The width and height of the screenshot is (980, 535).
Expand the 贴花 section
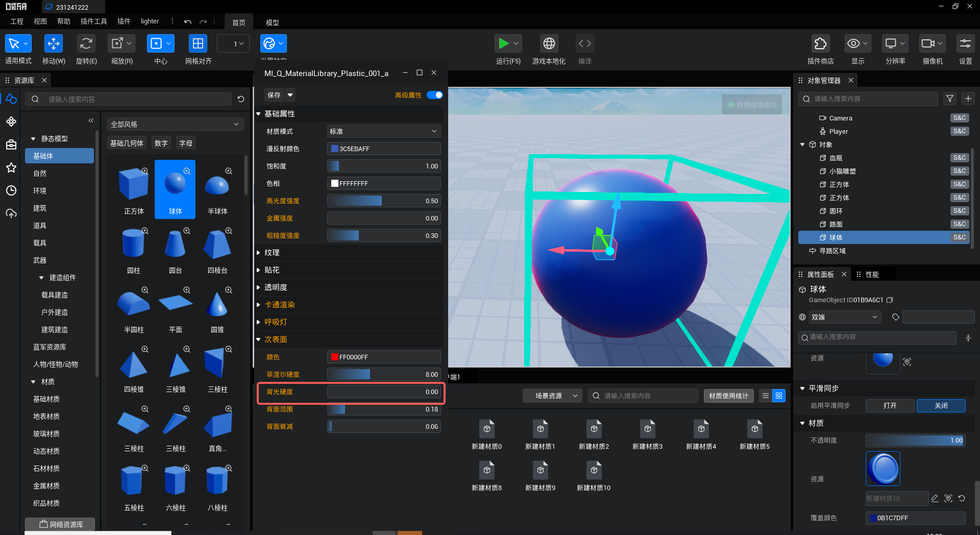pyautogui.click(x=258, y=270)
